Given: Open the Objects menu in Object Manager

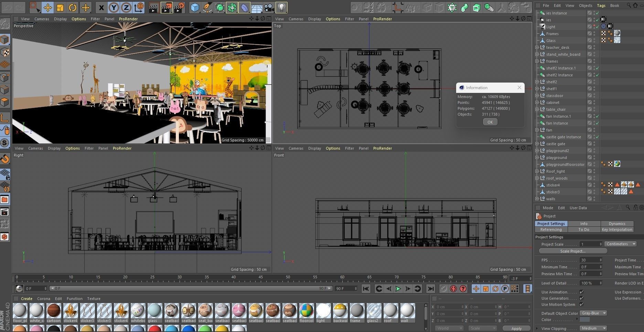Looking at the screenshot, I should [x=586, y=6].
